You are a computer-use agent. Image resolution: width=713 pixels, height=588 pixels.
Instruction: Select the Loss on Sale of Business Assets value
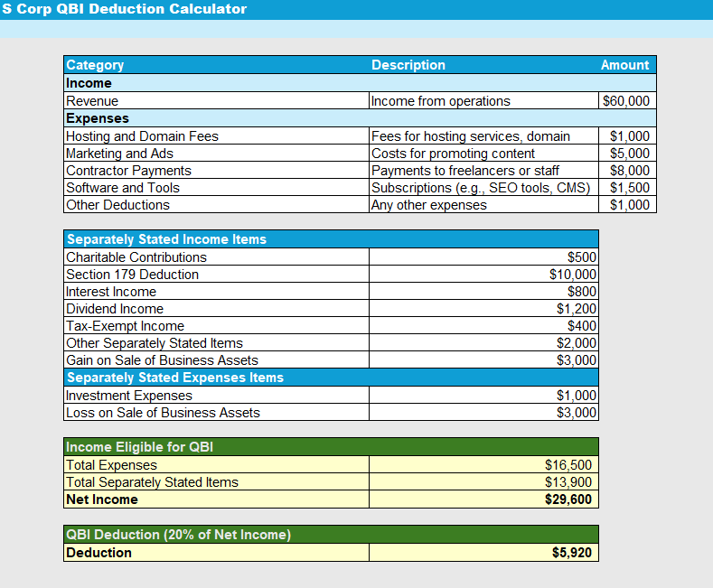tap(483, 413)
